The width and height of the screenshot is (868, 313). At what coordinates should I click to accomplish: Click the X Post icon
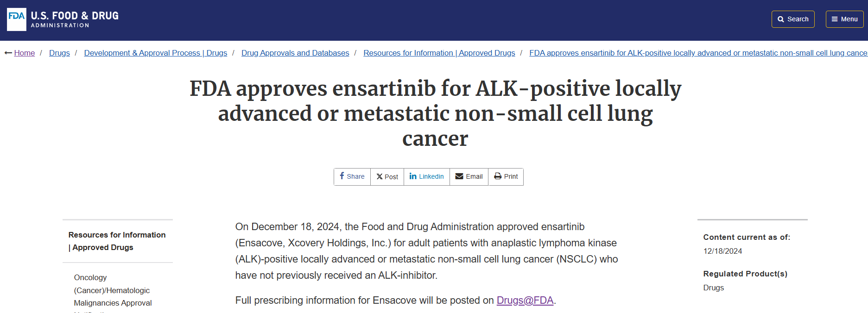pos(380,176)
